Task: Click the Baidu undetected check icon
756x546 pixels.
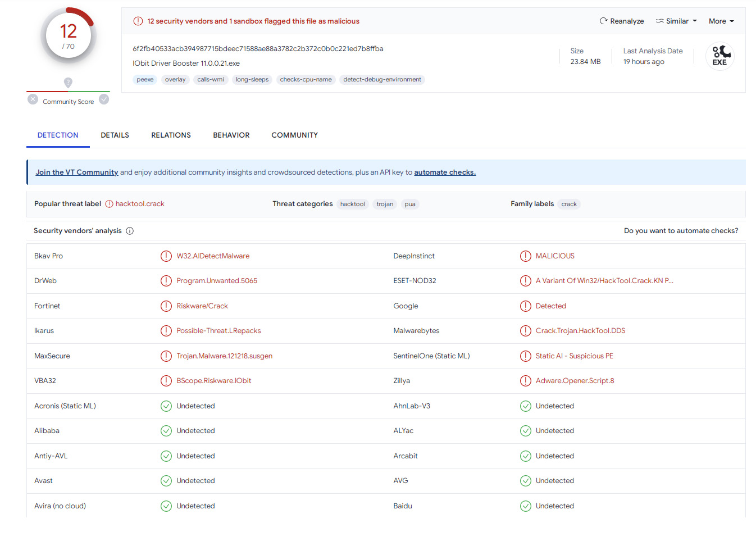Action: click(526, 506)
